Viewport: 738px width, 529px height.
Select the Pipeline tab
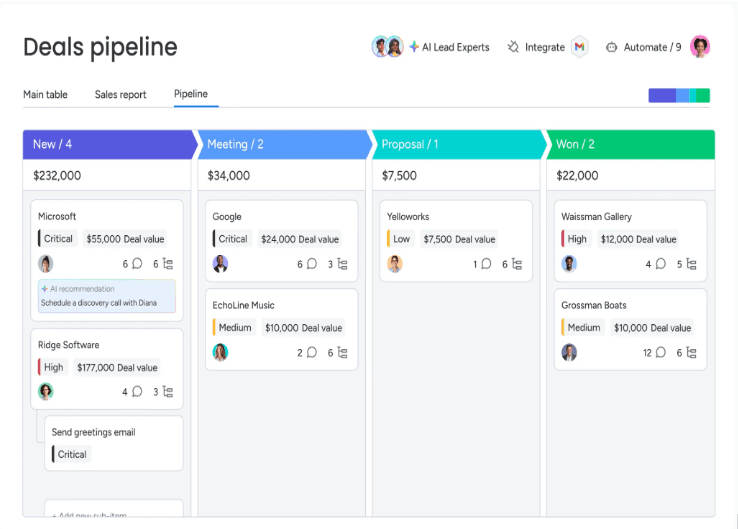pos(191,94)
